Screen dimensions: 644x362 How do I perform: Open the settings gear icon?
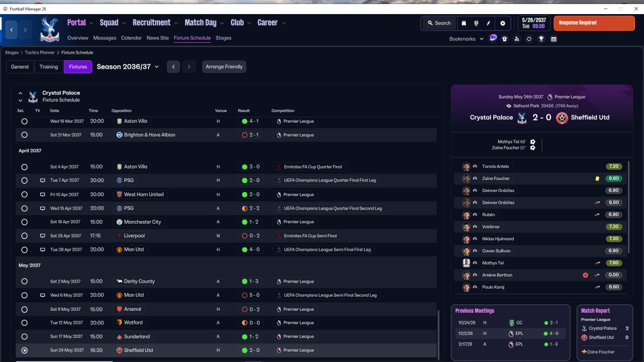(x=503, y=23)
